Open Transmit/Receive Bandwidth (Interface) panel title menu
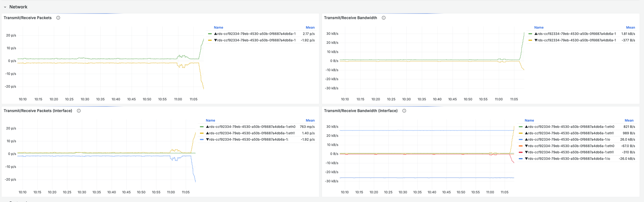This screenshot has width=644, height=202. click(361, 111)
